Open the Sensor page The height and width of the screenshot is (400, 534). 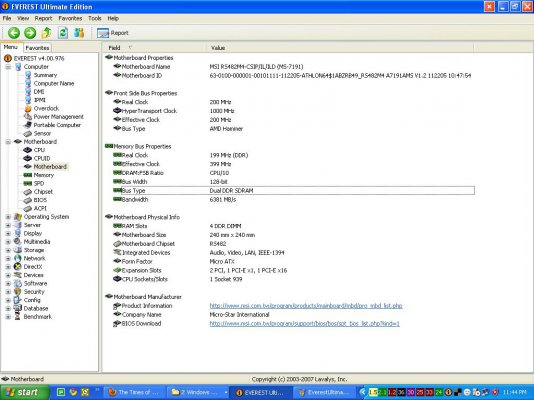(x=42, y=133)
